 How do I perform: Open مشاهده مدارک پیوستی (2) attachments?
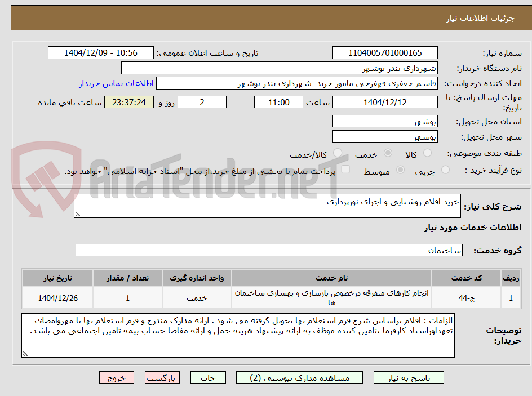(299, 377)
